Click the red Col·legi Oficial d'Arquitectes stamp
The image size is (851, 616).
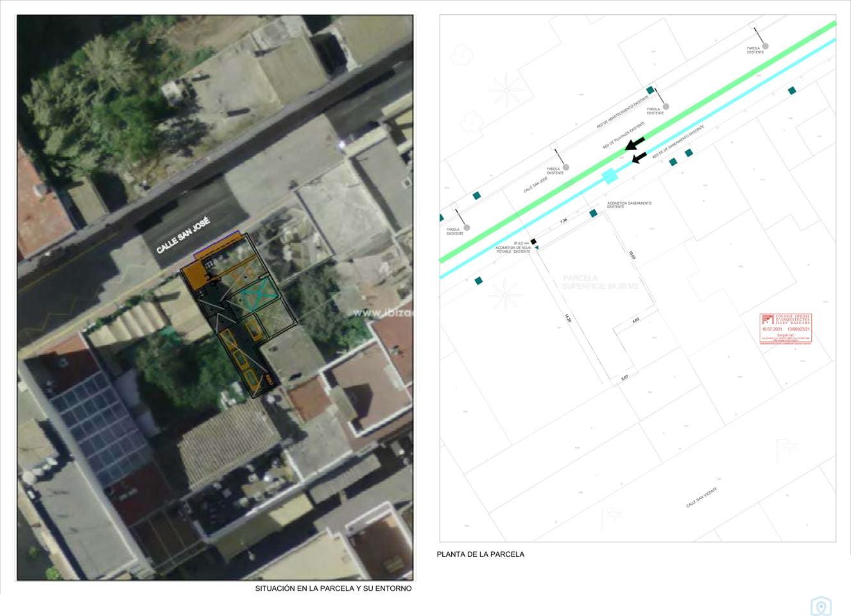(x=786, y=329)
